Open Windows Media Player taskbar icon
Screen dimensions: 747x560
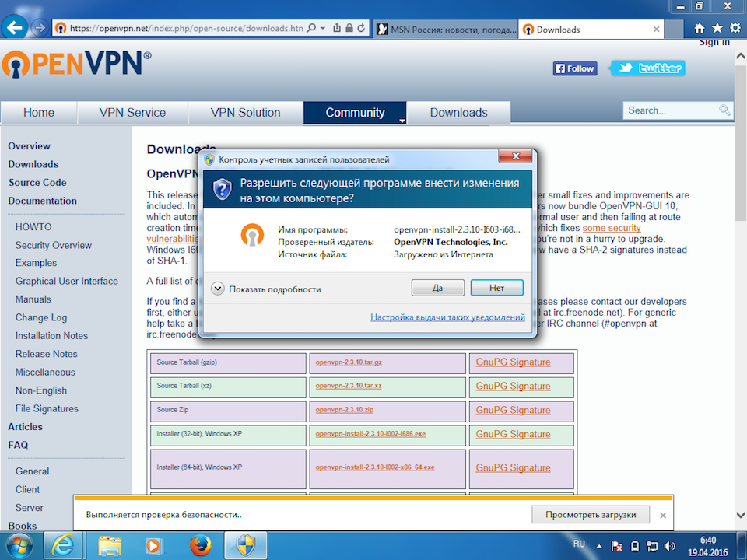pyautogui.click(x=153, y=546)
